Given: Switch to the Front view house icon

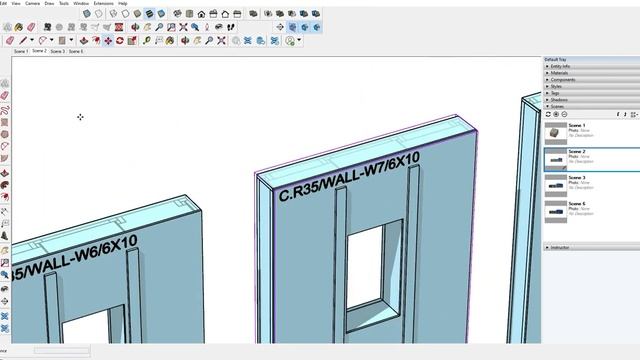Looking at the screenshot, I should click(201, 14).
